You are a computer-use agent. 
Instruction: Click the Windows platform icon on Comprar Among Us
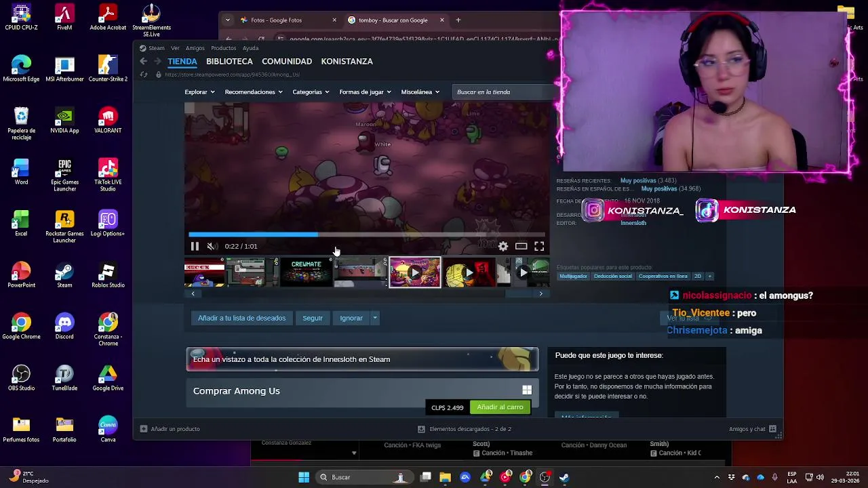[x=527, y=390]
